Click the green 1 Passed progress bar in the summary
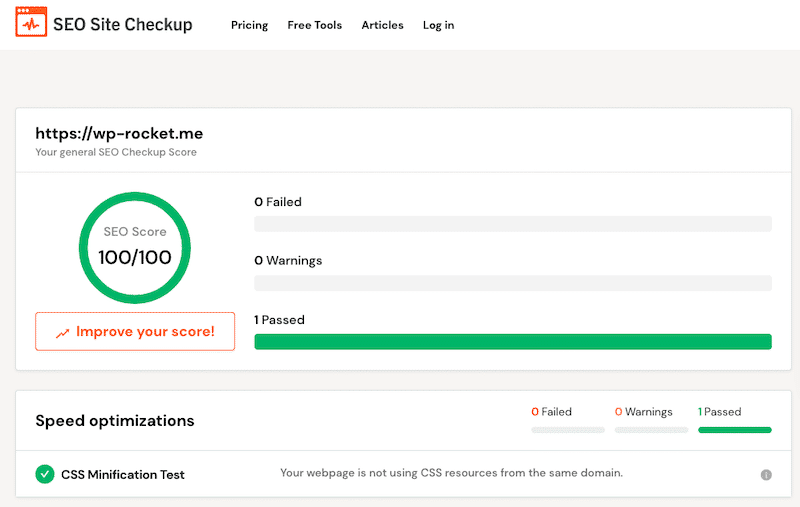This screenshot has width=800, height=507. click(513, 342)
